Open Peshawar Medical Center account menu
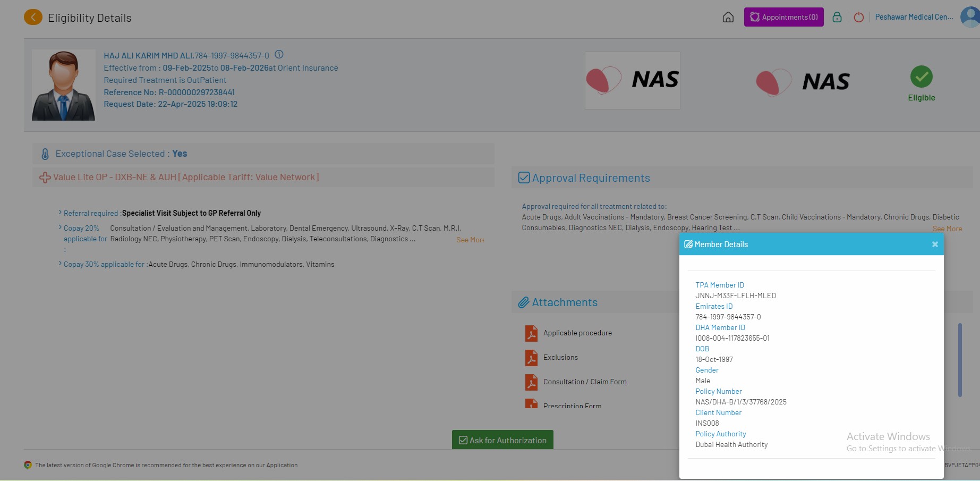Image resolution: width=980 pixels, height=481 pixels. tap(914, 17)
